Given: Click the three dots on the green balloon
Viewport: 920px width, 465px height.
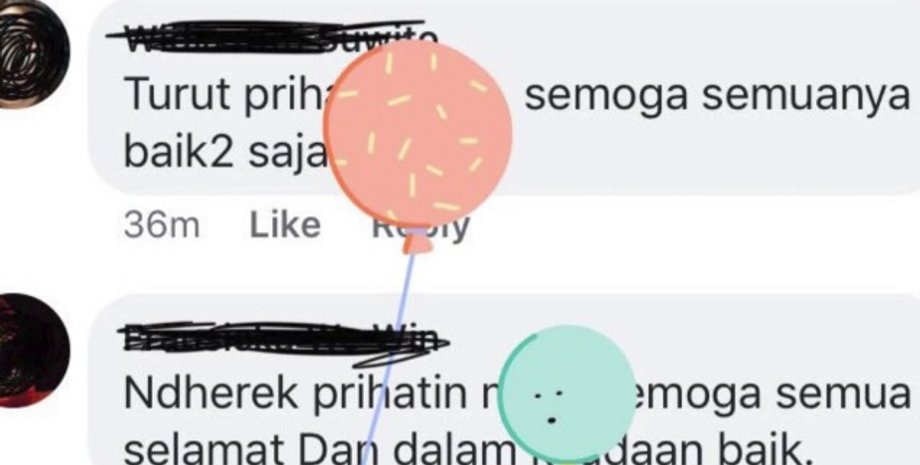Looking at the screenshot, I should pyautogui.click(x=550, y=406).
